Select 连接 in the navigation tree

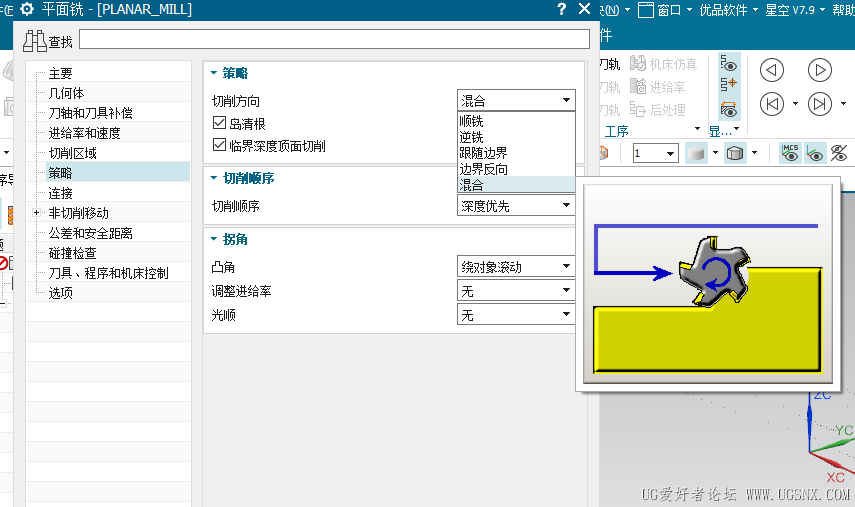pos(61,193)
